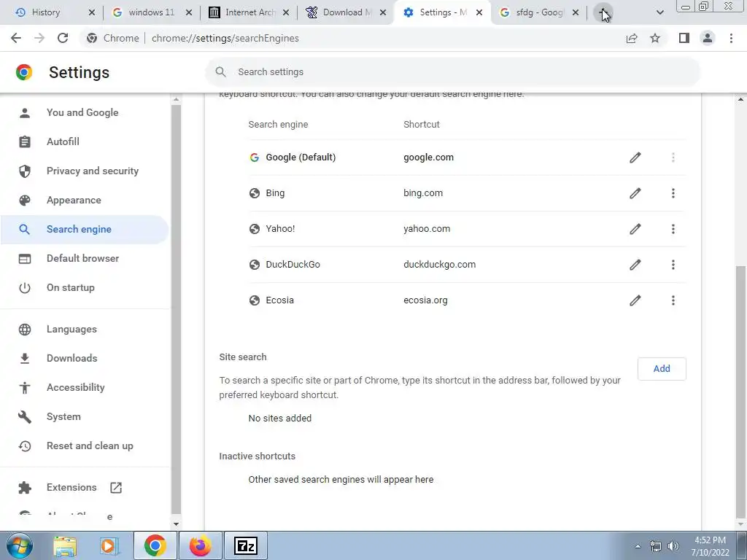Image resolution: width=747 pixels, height=560 pixels.
Task: Open Privacy and security settings
Action: [93, 171]
